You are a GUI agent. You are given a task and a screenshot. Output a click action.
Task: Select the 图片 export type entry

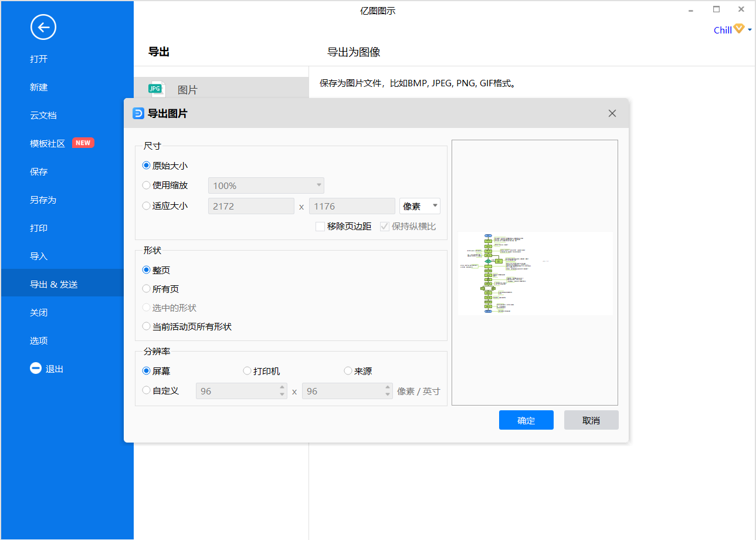[221, 88]
